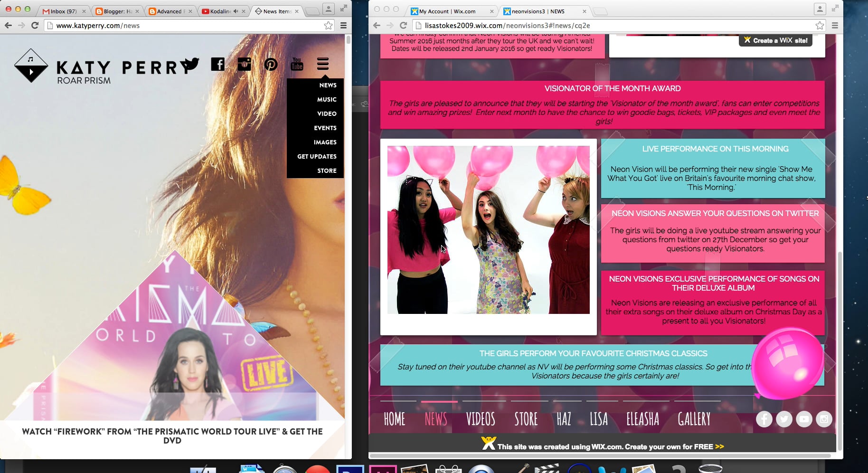Screen dimensions: 868x473
Task: Open VIDEOS in Neon Visions navigation
Action: pos(481,419)
